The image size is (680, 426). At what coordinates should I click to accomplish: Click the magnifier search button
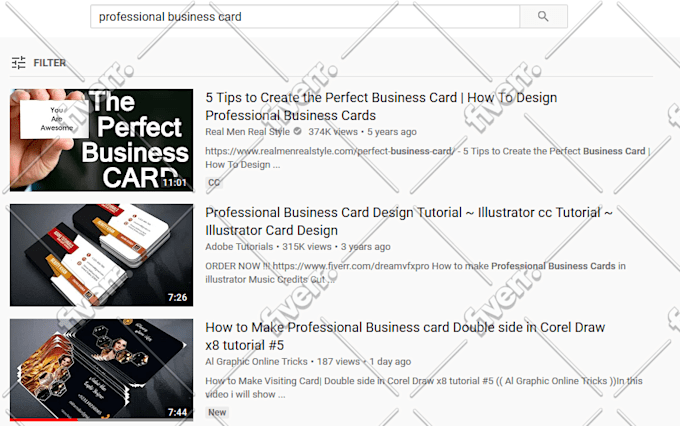543,16
